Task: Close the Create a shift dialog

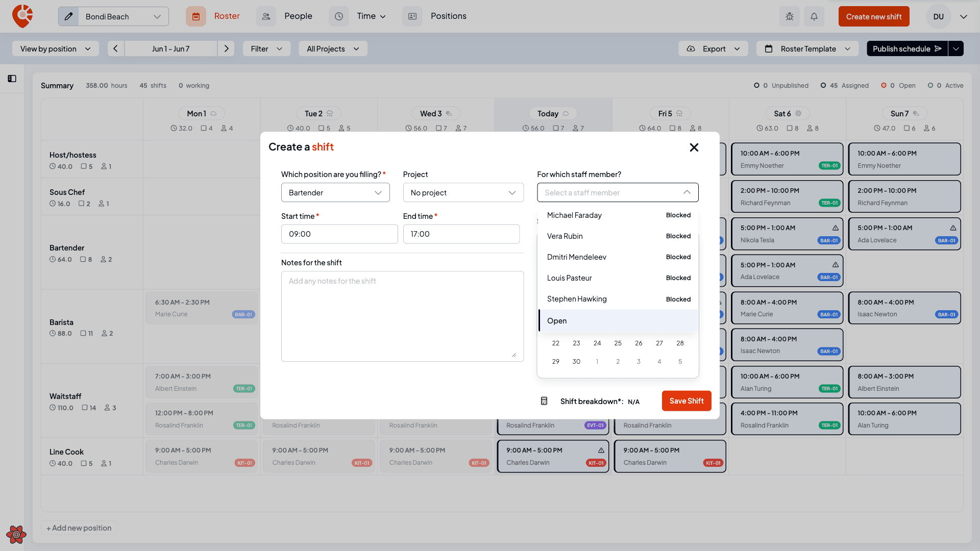Action: [x=694, y=147]
